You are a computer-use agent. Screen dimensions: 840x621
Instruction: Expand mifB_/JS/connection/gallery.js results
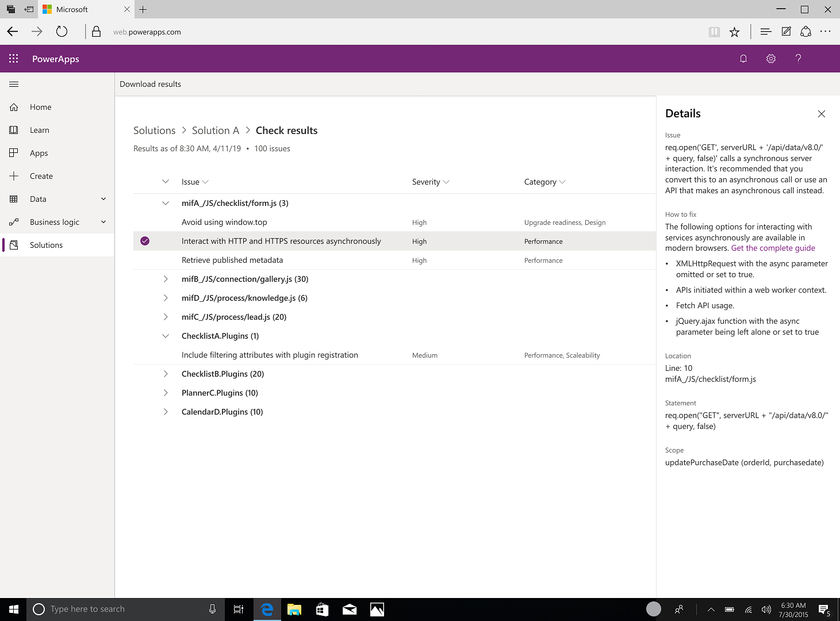tap(166, 279)
